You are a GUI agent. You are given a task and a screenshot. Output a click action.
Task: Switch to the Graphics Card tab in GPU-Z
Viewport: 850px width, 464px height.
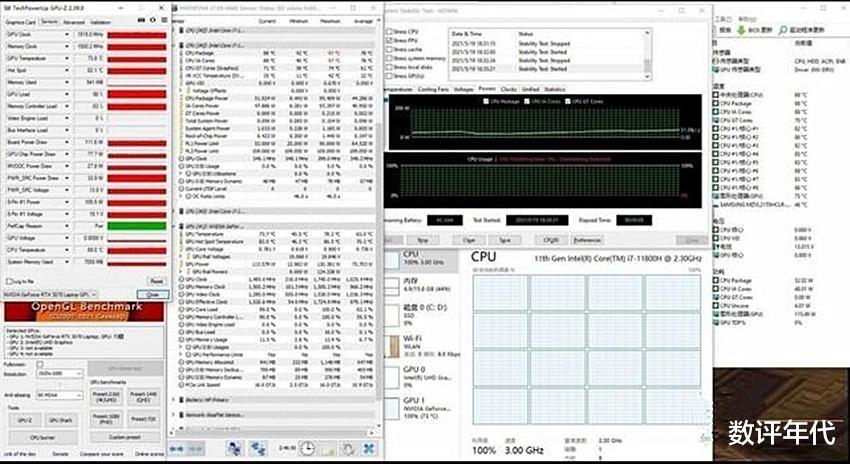pos(21,22)
